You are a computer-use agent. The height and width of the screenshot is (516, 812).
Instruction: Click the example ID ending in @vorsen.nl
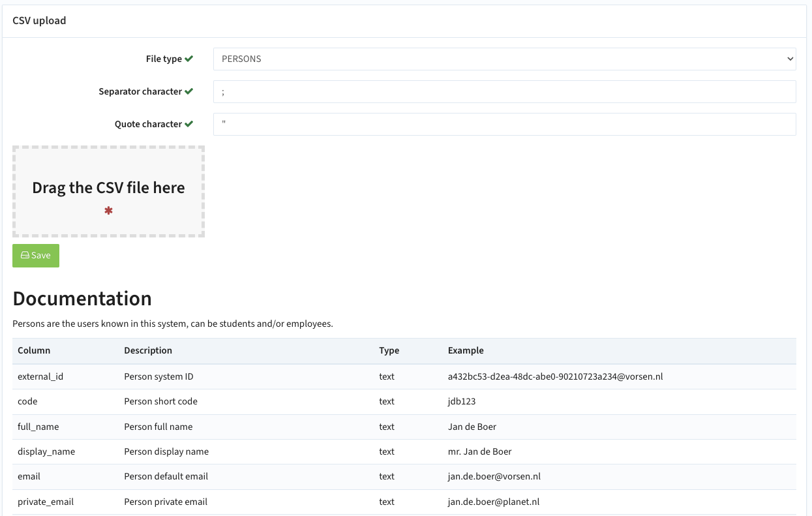(x=556, y=376)
